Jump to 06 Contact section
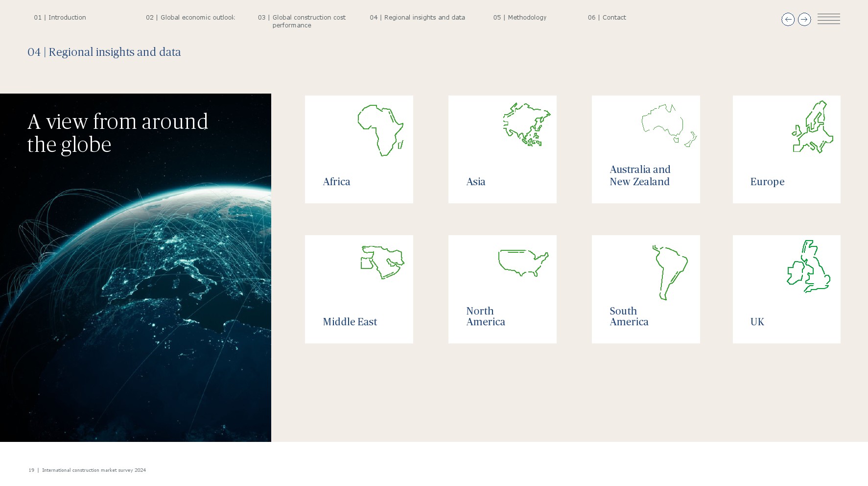 pyautogui.click(x=607, y=18)
